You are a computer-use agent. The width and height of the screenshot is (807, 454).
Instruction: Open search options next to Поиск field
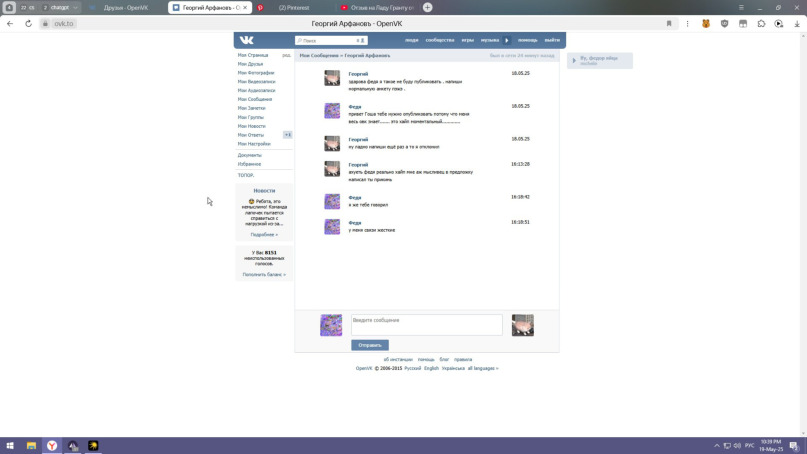tap(361, 40)
